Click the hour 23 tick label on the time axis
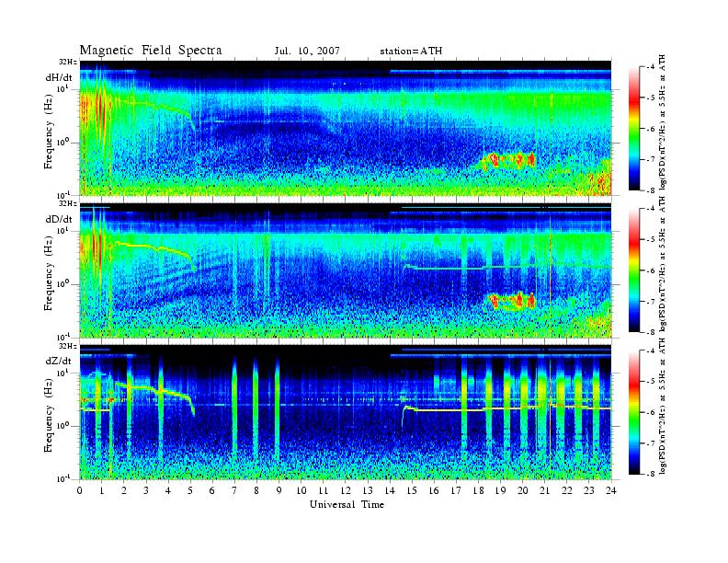 [589, 490]
